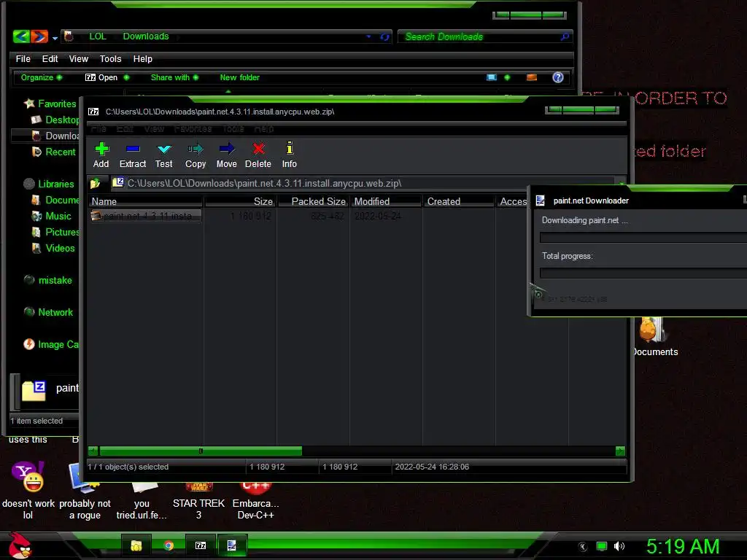Viewport: 747px width, 560px height.
Task: Change view icon in Explorer toolbar
Action: click(492, 77)
